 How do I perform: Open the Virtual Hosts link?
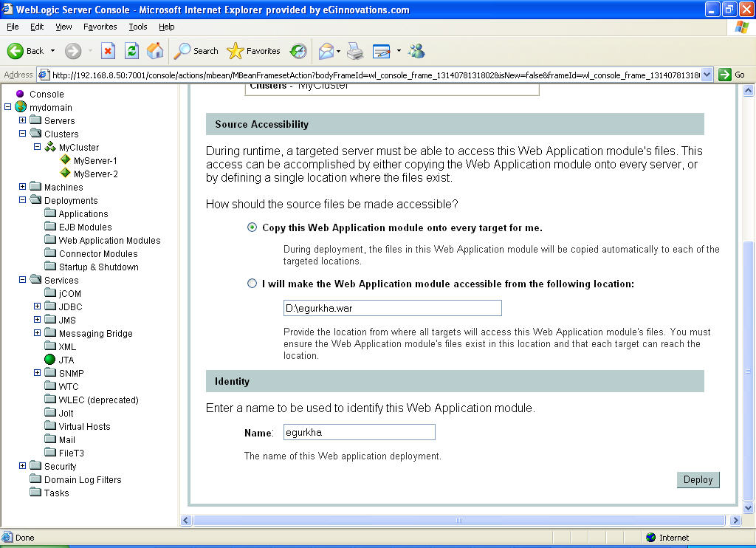pyautogui.click(x=84, y=426)
